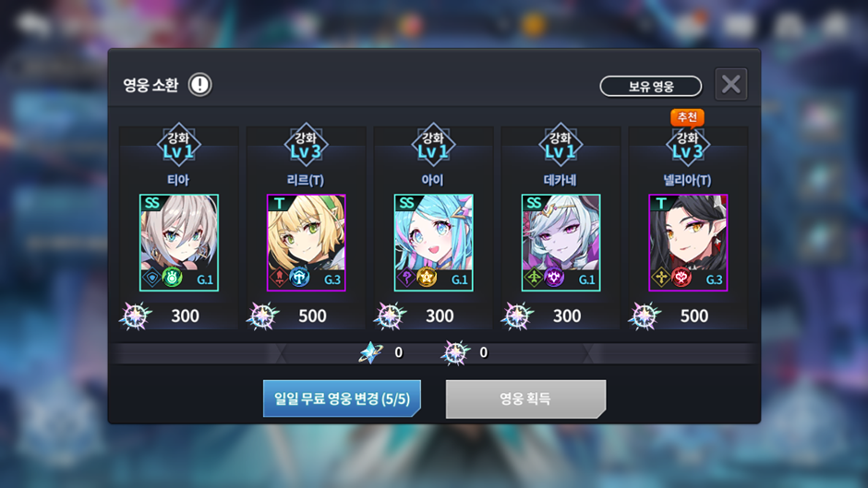
Task: Click the gold star class icon on 아이's portrait
Action: (427, 277)
